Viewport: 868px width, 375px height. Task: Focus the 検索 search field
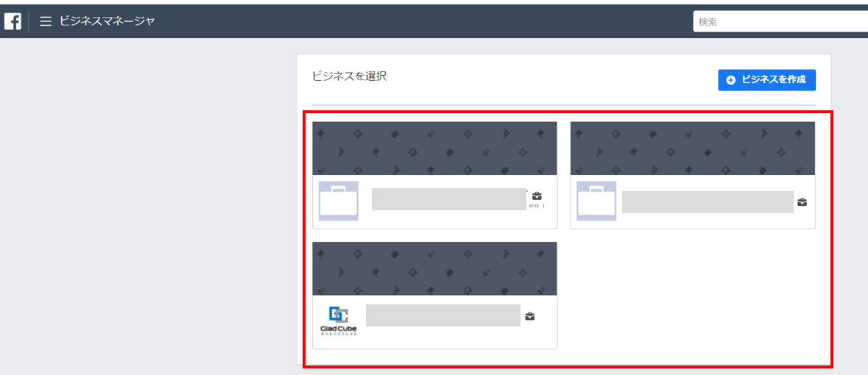pos(780,21)
